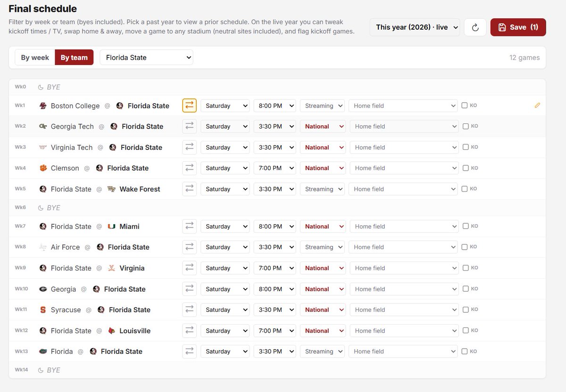Click the Clemson paw logo
Viewport: 566px width, 392px height.
[43, 168]
